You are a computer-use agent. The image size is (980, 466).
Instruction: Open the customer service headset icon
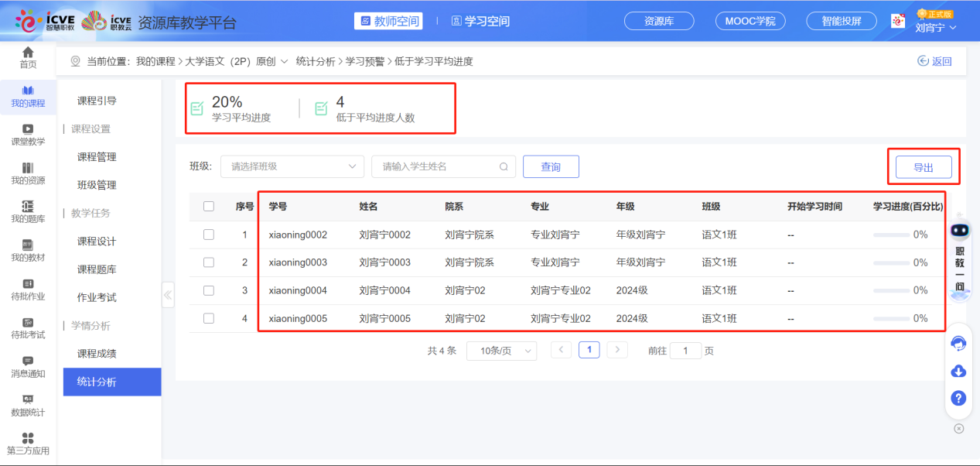(x=958, y=343)
